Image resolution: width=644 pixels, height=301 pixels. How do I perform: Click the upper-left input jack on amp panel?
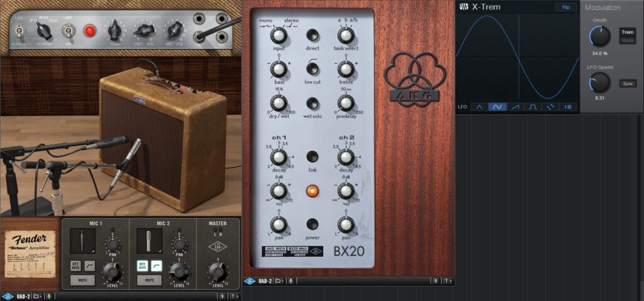(x=199, y=18)
